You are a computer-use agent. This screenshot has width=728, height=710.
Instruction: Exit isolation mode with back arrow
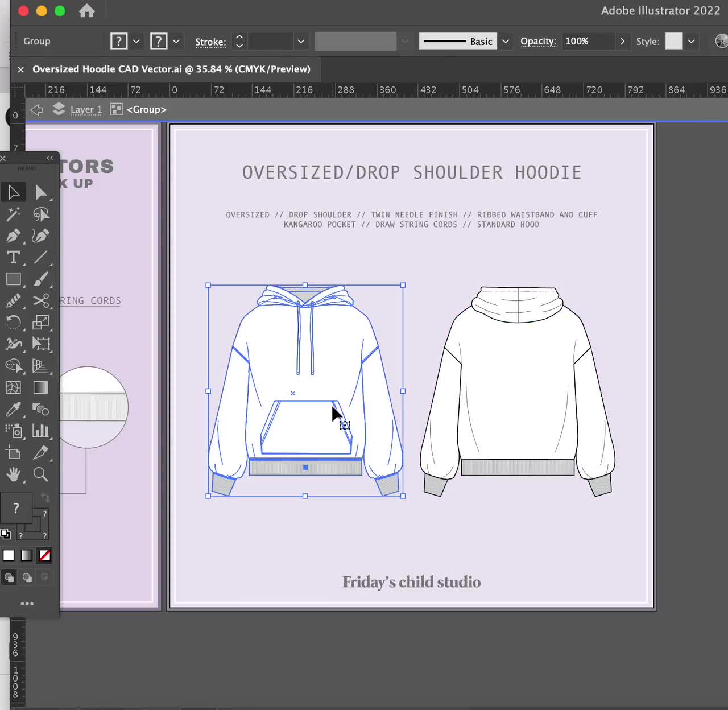[x=37, y=110]
